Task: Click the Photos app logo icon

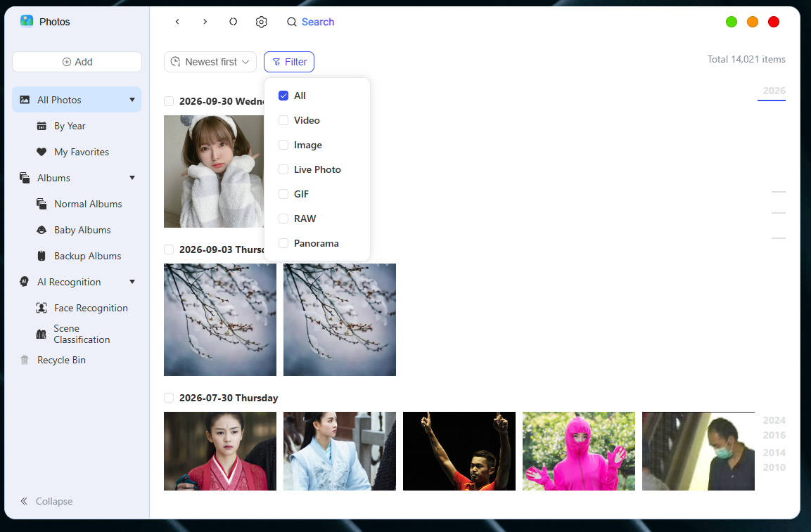Action: [27, 20]
